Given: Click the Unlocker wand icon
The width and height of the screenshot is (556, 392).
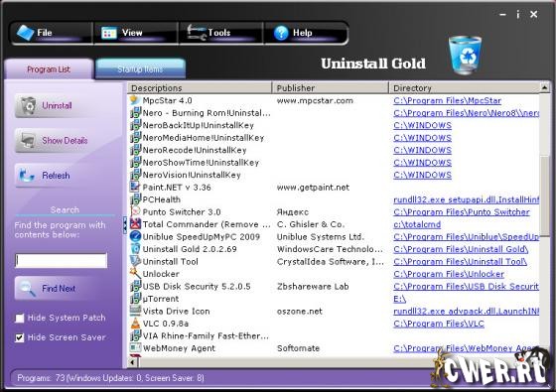Looking at the screenshot, I should point(135,273).
